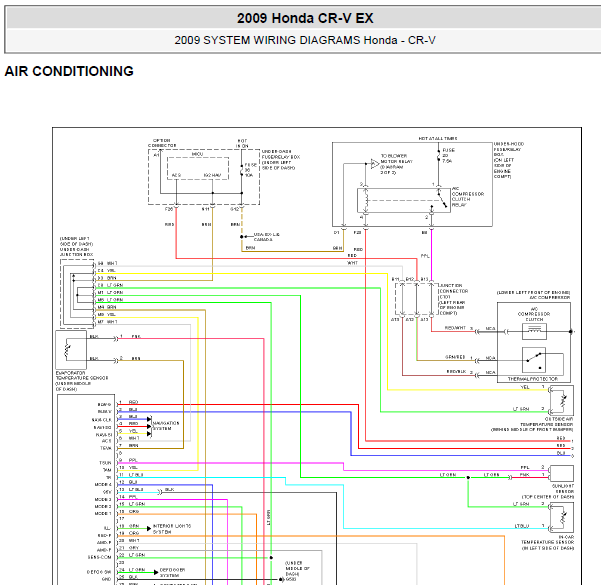601x585 pixels.
Task: Click the '2009 Honda CR-V EX' title
Action: pos(305,18)
